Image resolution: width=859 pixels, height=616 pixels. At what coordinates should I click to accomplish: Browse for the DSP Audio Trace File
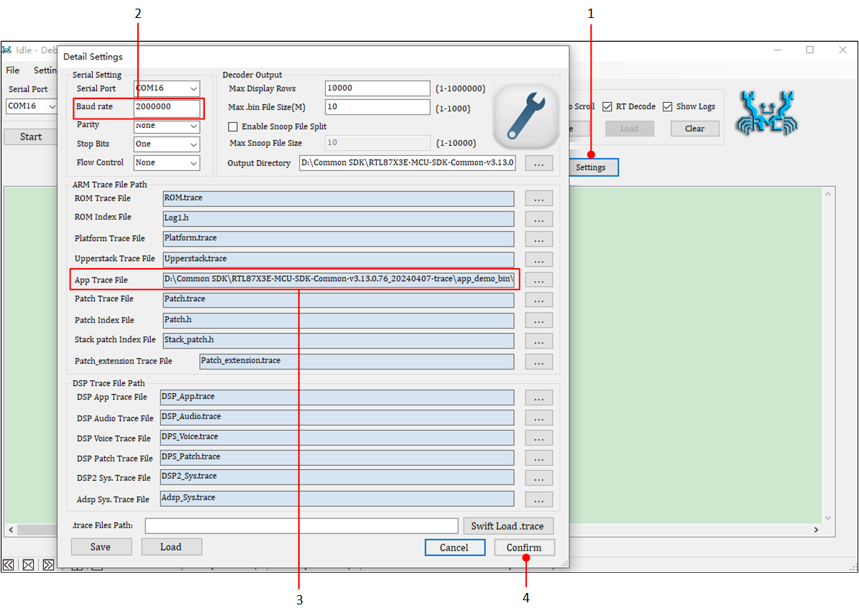[x=539, y=418]
